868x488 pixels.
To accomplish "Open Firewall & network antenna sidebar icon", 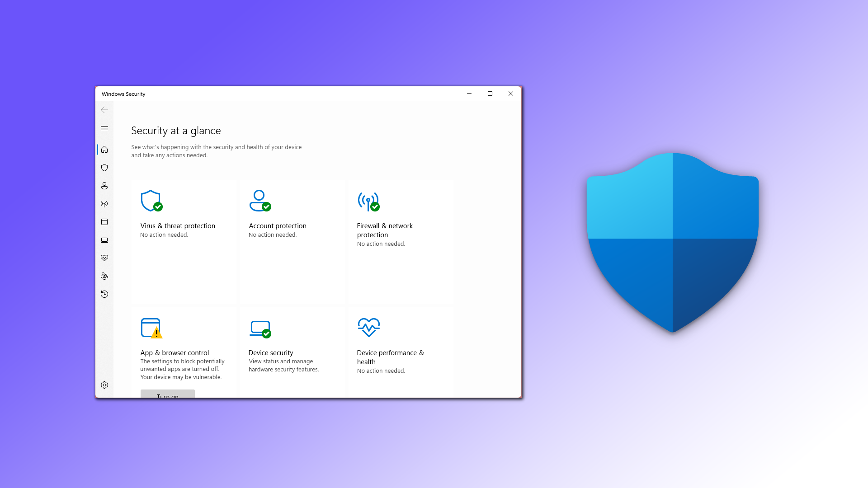I will (104, 204).
